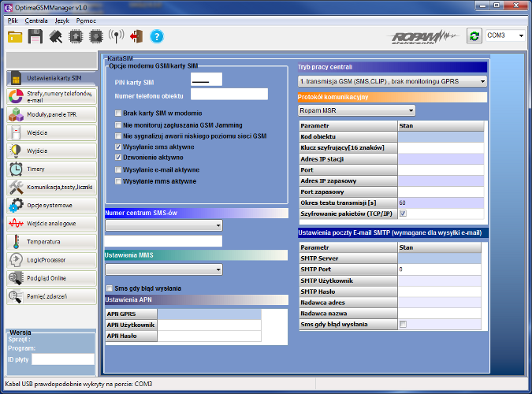Image resolution: width=532 pixels, height=394 pixels.
Task: Enable 'Brak karty SIM w modemie' checkbox
Action: (x=118, y=114)
